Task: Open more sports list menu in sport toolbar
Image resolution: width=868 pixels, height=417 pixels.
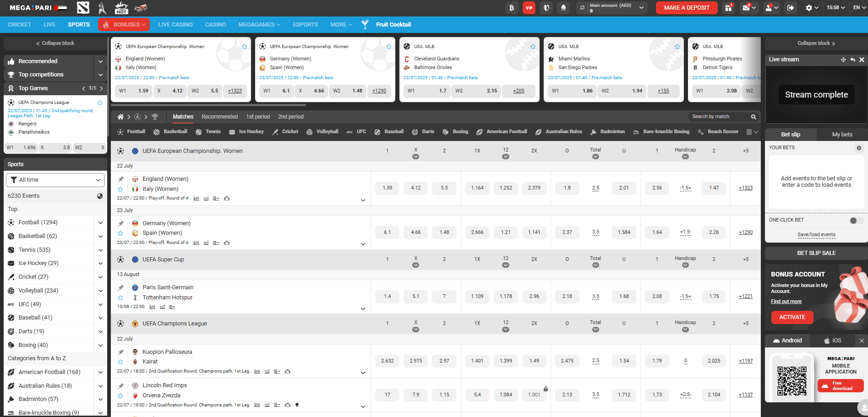Action: click(x=752, y=132)
